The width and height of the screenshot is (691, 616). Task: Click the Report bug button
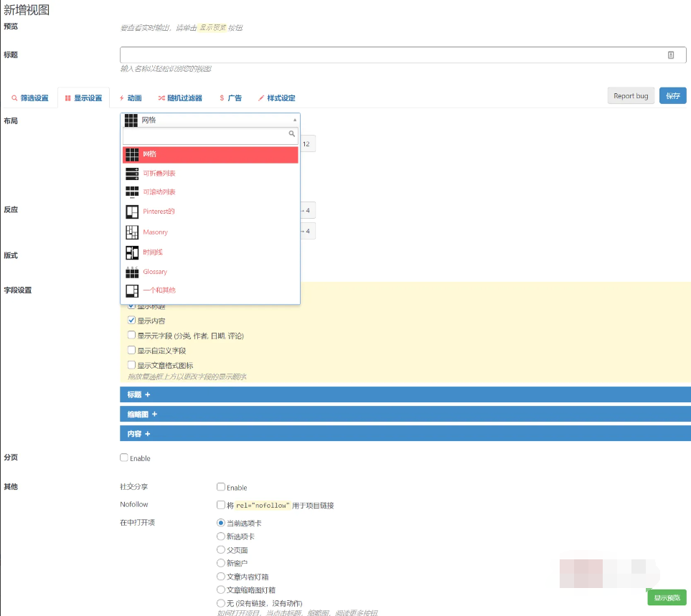point(631,96)
